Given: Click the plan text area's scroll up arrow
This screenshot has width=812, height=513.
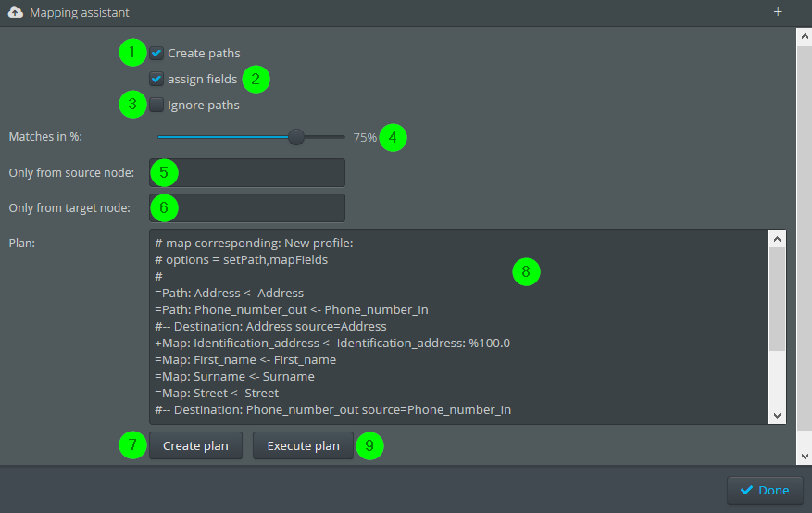Looking at the screenshot, I should 777,239.
